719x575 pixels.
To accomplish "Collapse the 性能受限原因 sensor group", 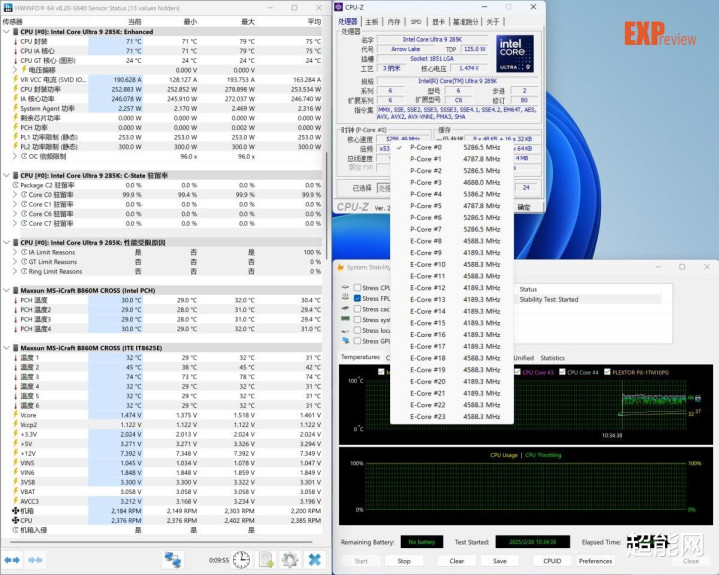I will 6,242.
